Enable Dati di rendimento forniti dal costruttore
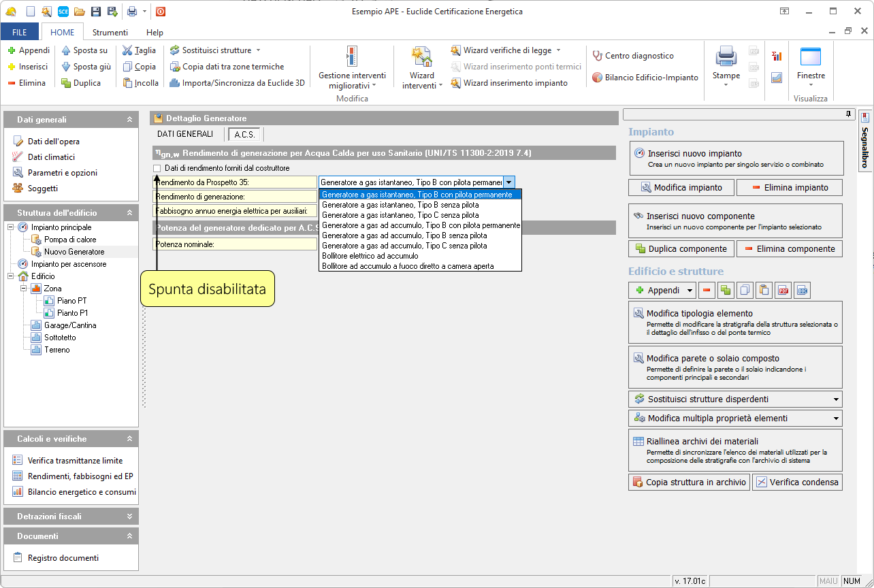 point(157,168)
